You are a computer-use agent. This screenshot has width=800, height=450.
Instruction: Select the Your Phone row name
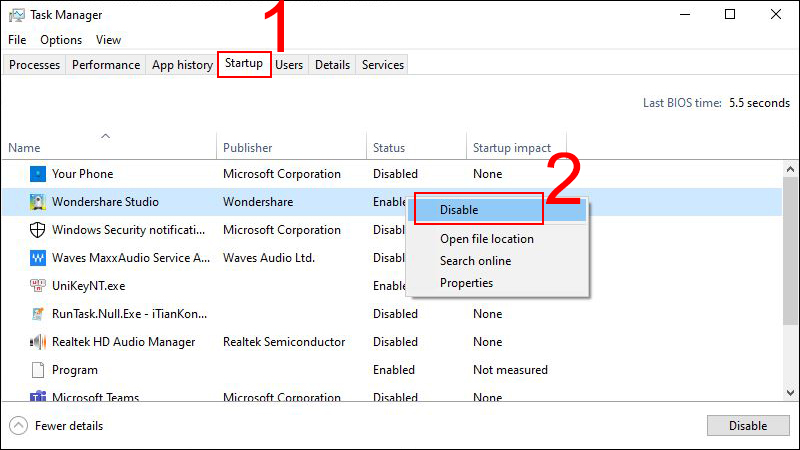click(x=83, y=174)
